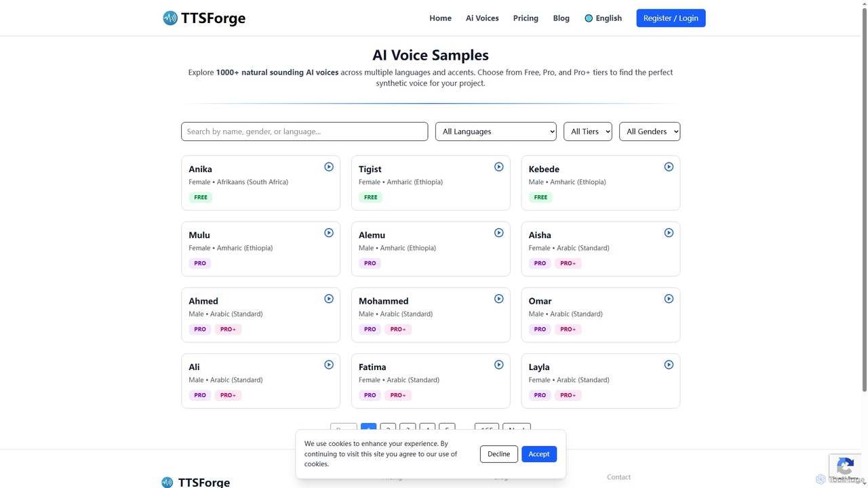This screenshot has height=488, width=868.
Task: Open the English language selector
Action: click(603, 18)
